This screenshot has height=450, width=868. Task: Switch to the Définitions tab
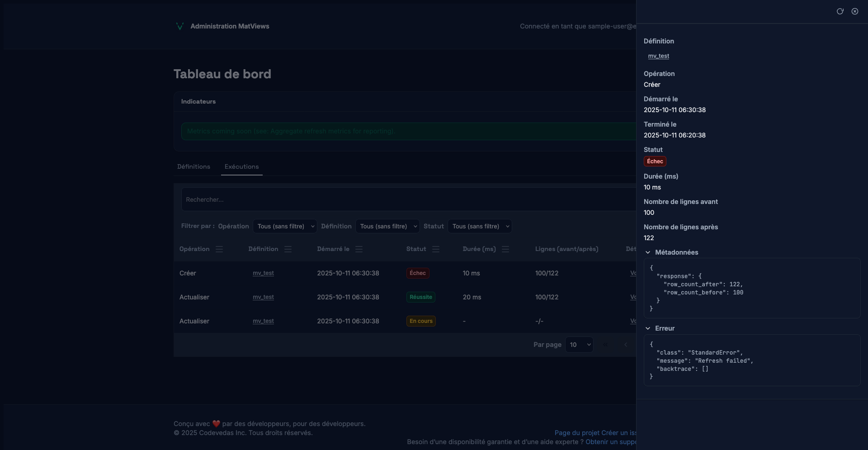[x=193, y=166]
